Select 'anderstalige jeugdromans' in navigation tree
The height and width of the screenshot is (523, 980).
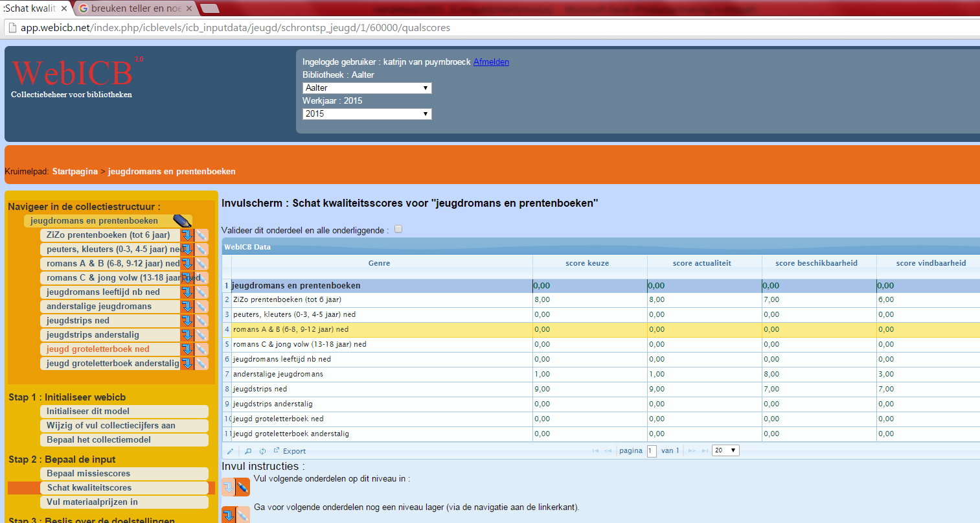click(109, 307)
